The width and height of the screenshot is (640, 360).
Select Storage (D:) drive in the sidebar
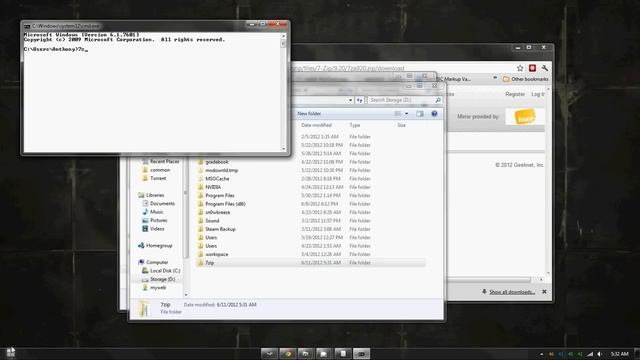point(159,279)
